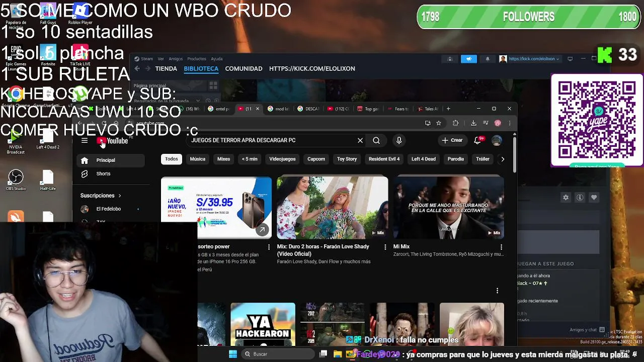Open the Productos menu in Steam
This screenshot has height=362, width=644.
point(197,59)
